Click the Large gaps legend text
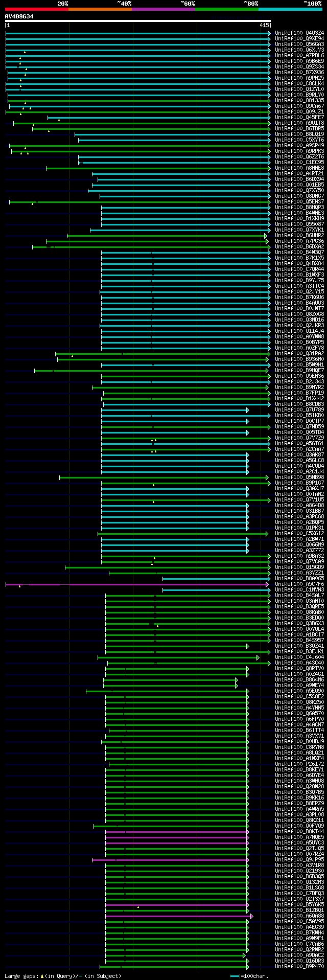Screen dimensions: 327x980 pos(63,976)
